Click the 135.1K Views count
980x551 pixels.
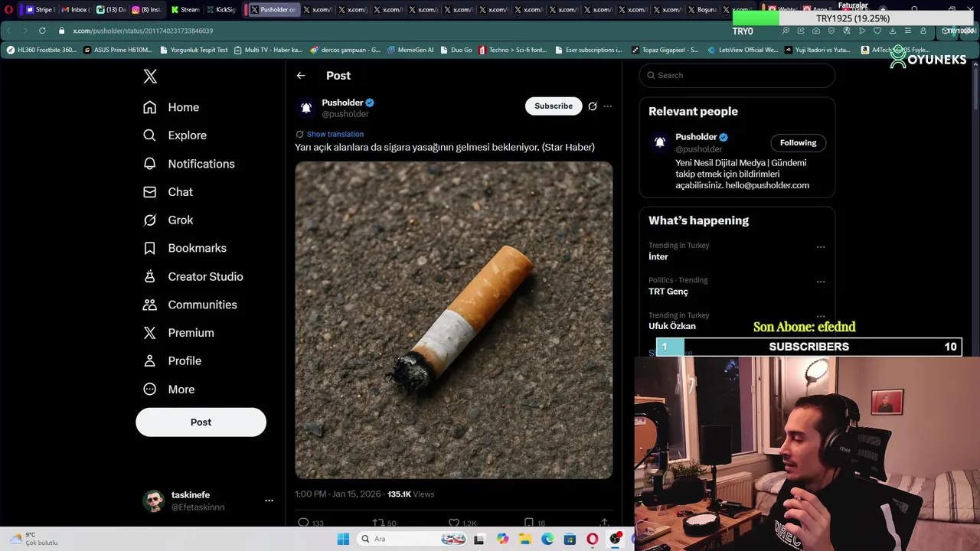411,494
